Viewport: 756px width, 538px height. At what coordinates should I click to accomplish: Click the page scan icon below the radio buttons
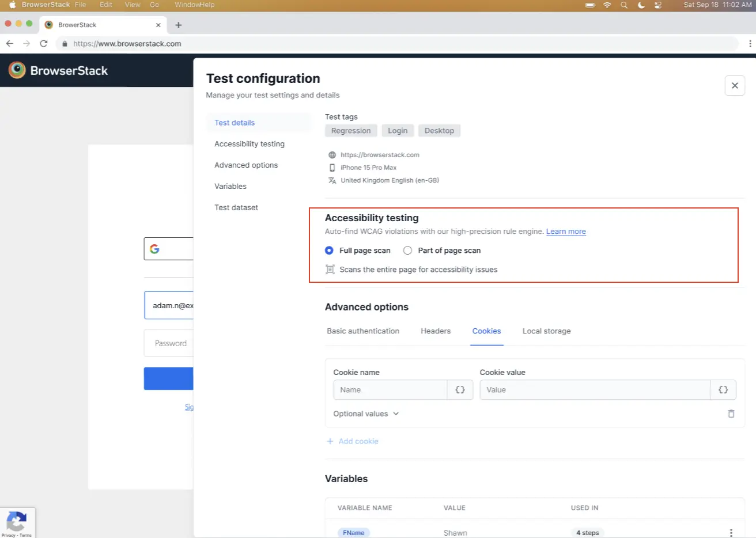(x=330, y=269)
